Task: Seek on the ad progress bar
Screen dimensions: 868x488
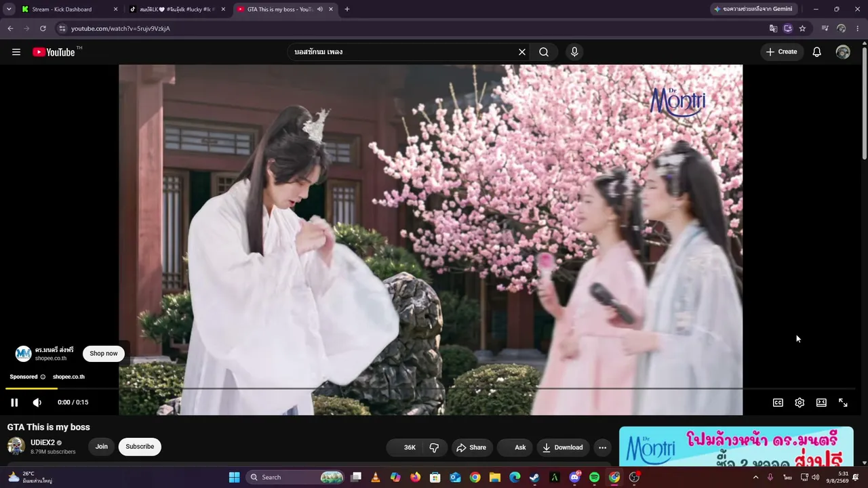Action: (431, 388)
